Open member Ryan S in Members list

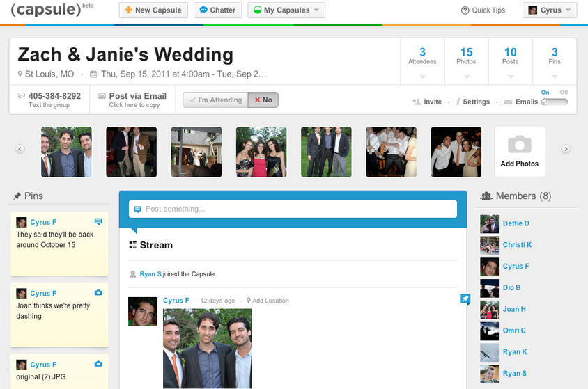514,373
